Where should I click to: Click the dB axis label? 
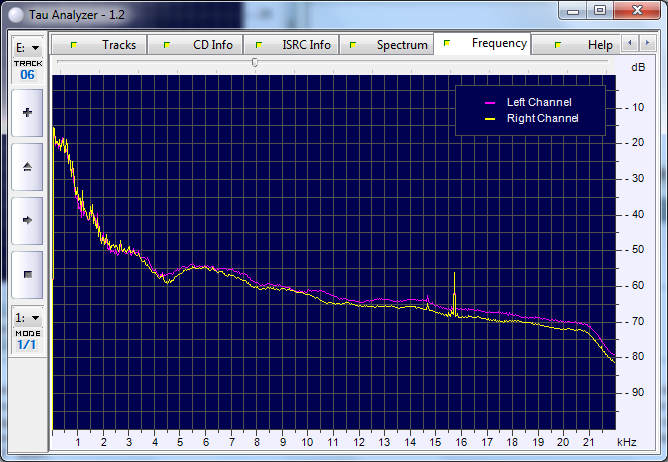coord(638,67)
